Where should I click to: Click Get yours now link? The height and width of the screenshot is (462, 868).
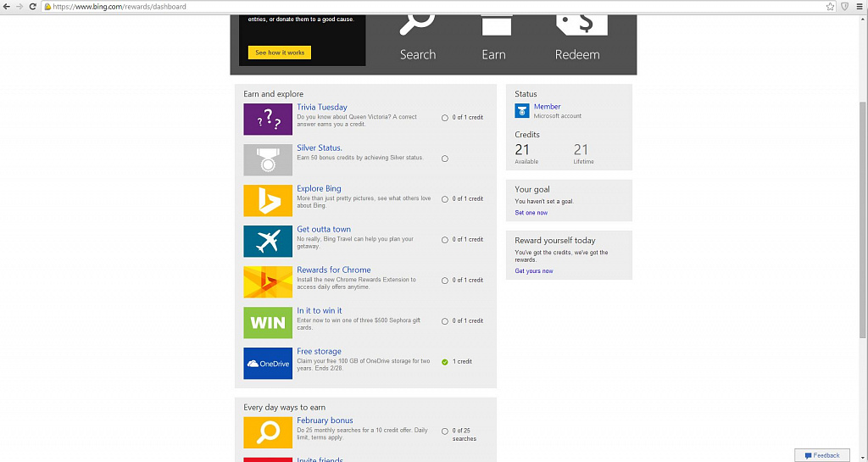tap(534, 271)
